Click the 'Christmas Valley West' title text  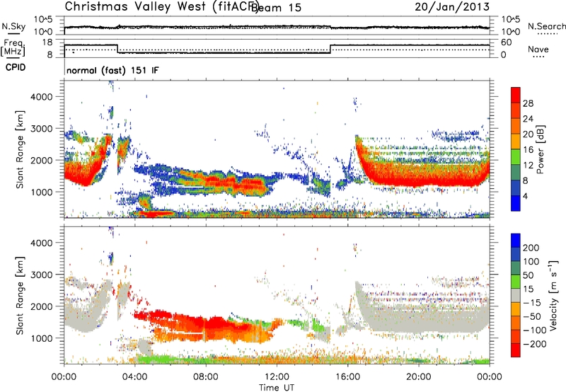[135, 6]
